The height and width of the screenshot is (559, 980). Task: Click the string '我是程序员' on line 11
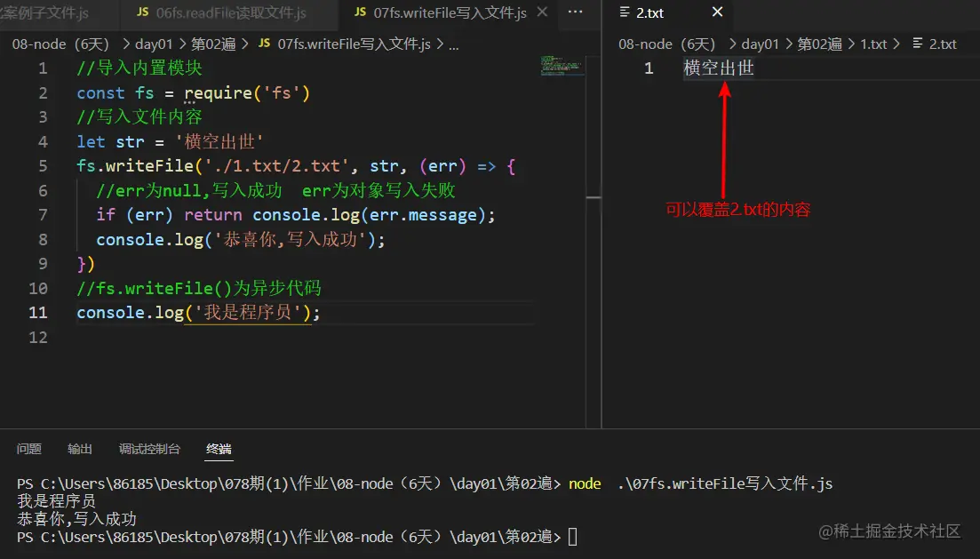click(x=248, y=313)
